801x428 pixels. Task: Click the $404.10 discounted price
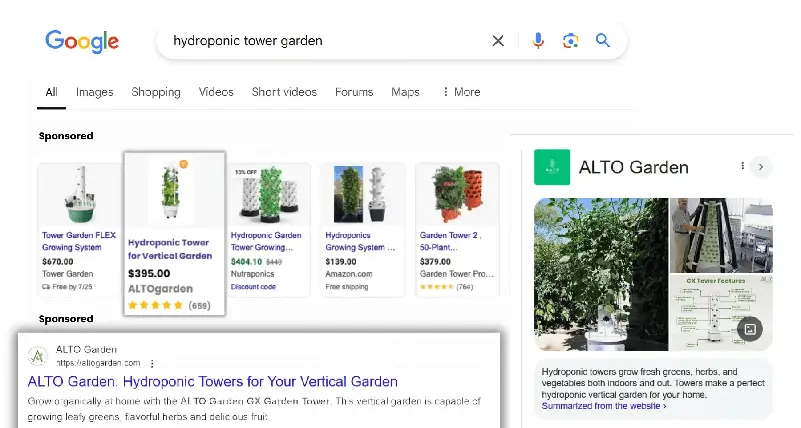(246, 261)
